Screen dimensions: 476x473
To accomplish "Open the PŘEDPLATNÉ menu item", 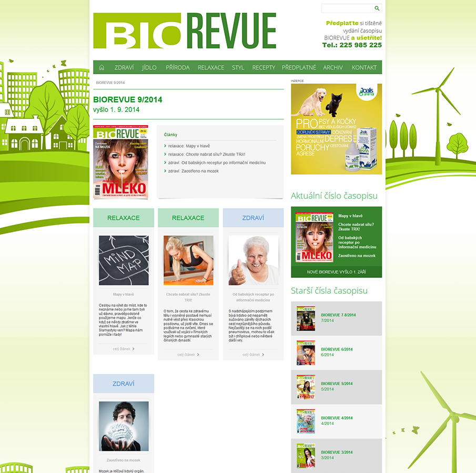I will (x=299, y=67).
